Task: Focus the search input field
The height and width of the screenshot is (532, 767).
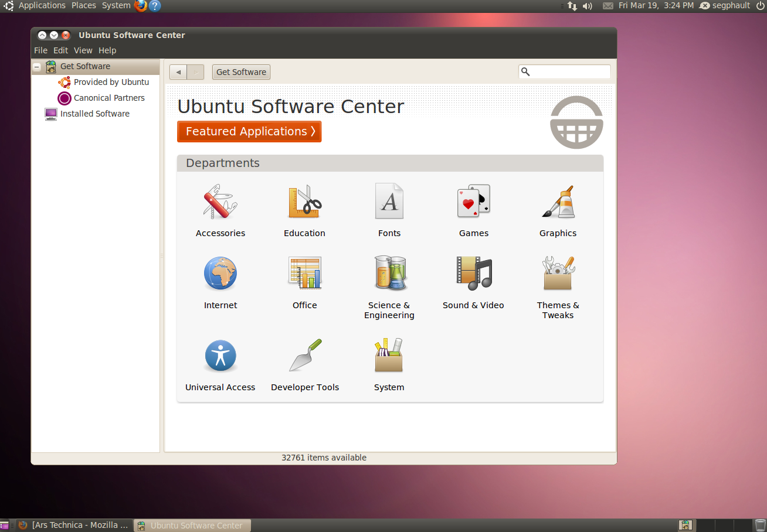Action: coord(565,71)
